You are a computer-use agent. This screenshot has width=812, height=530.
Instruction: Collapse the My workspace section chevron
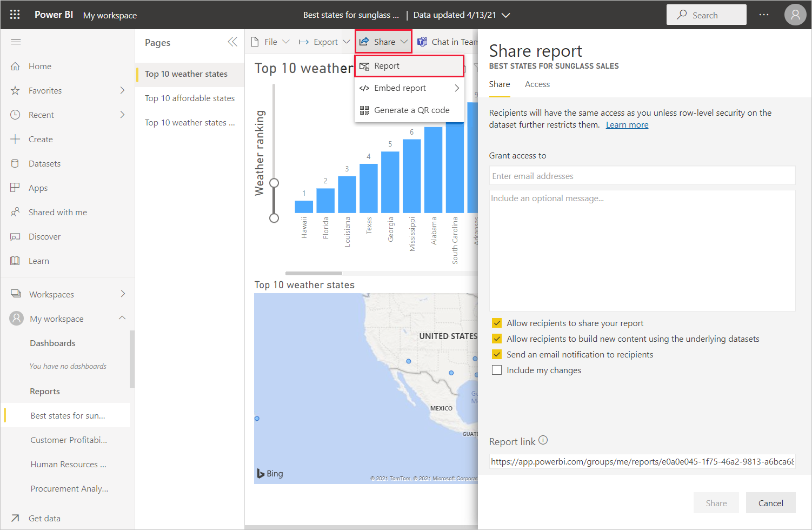point(122,318)
